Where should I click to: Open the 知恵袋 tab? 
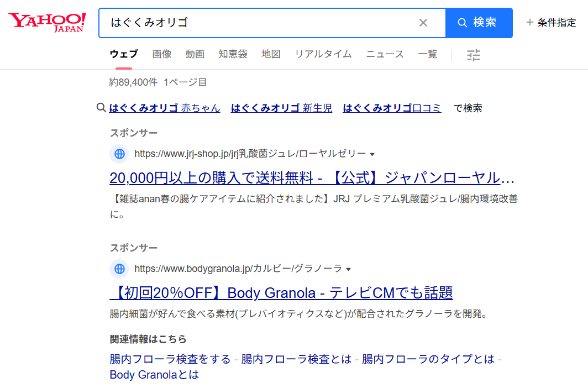click(233, 54)
